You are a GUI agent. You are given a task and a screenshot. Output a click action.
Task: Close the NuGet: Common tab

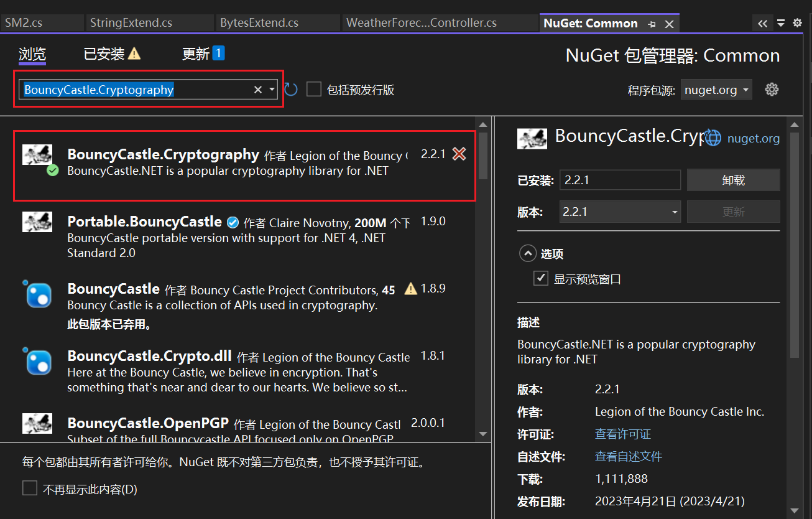pos(669,24)
